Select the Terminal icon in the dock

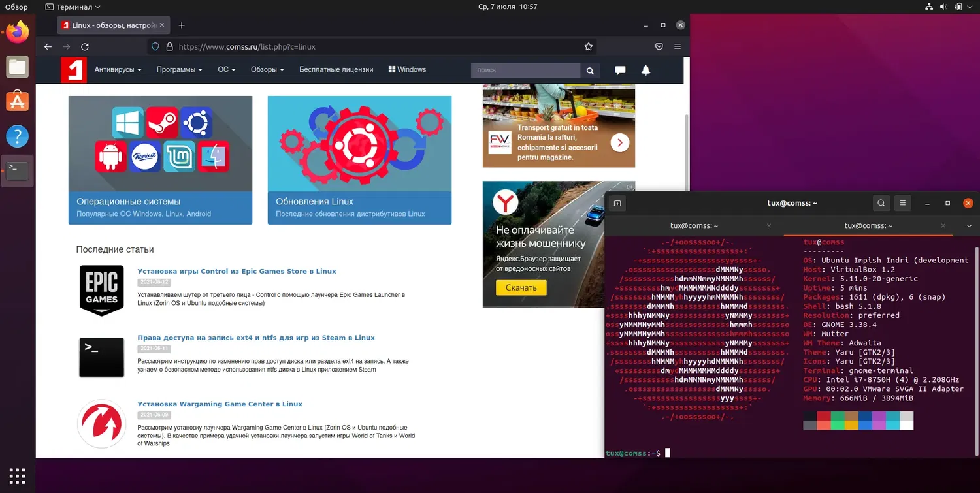pyautogui.click(x=18, y=171)
